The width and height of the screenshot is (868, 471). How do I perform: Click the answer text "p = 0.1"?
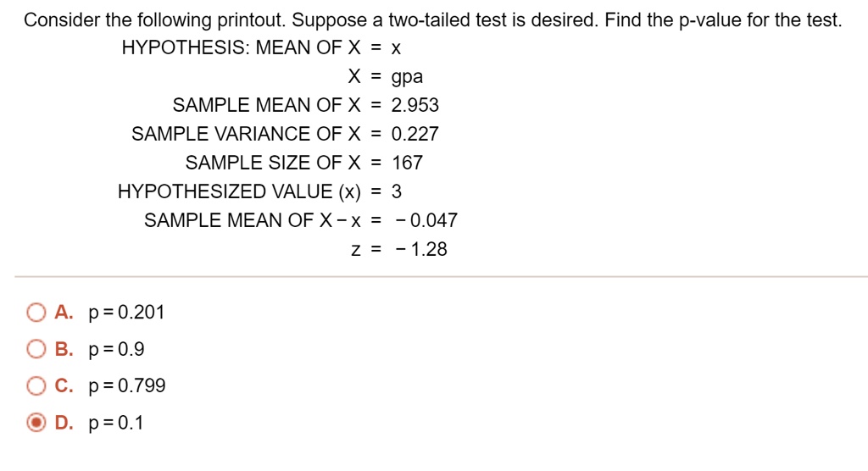pos(116,424)
